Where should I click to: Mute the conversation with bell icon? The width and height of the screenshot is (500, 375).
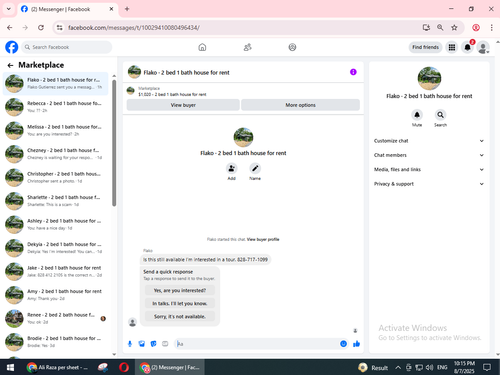417,115
